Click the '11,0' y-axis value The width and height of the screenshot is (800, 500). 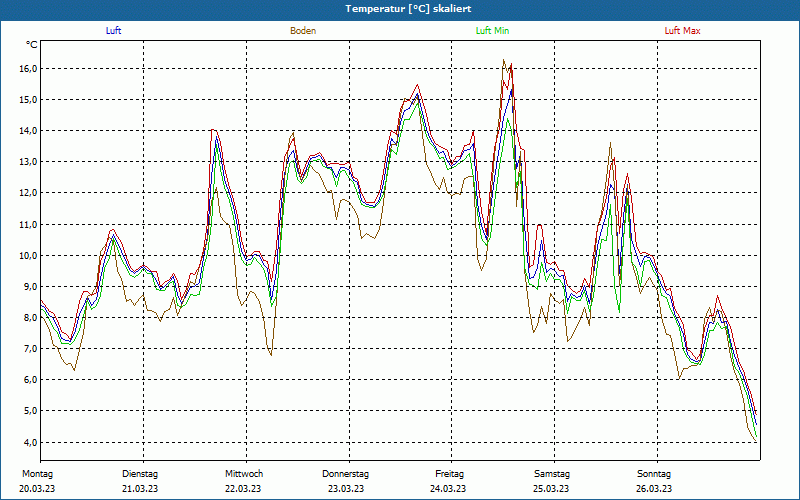pyautogui.click(x=29, y=224)
